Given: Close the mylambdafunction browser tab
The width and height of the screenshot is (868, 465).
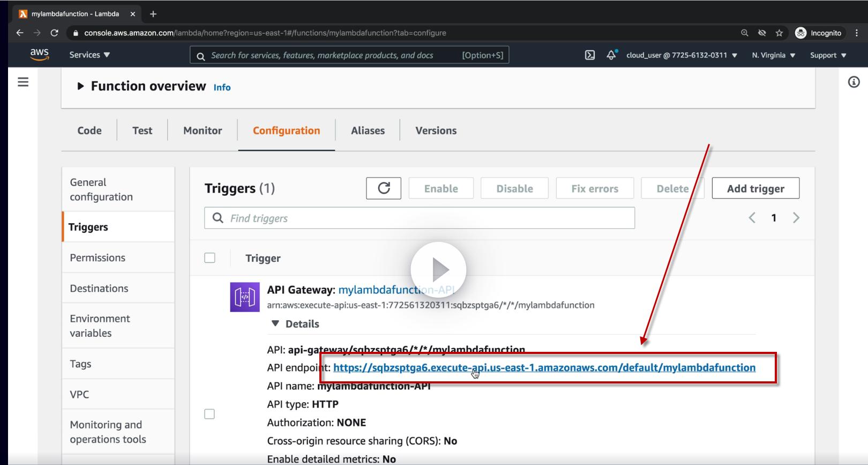Looking at the screenshot, I should pos(133,14).
